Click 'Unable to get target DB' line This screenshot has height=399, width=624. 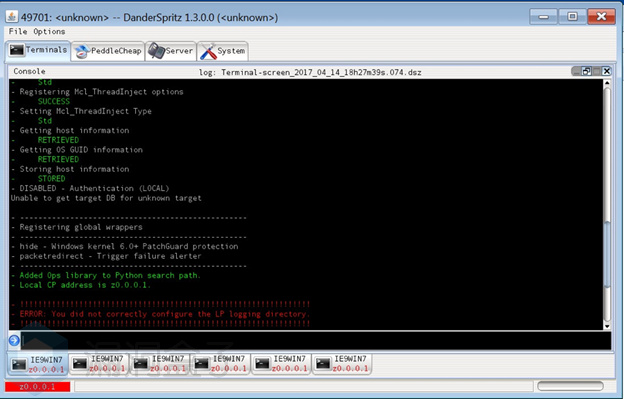click(x=106, y=198)
